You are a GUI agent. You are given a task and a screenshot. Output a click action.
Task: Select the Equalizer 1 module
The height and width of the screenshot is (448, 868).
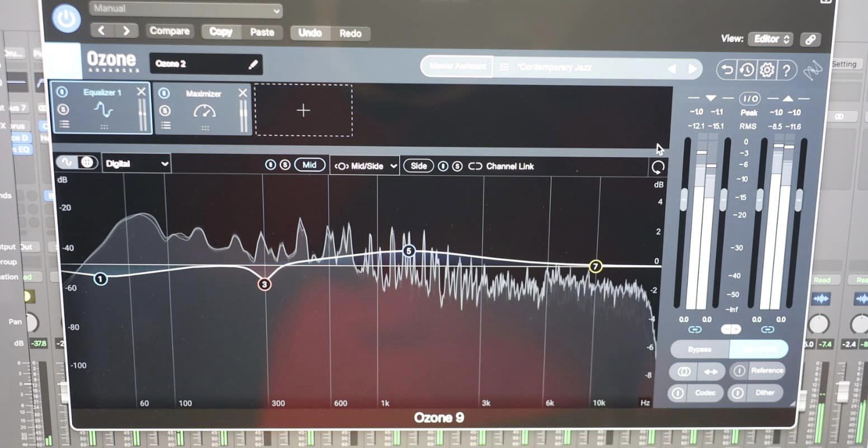click(x=101, y=107)
